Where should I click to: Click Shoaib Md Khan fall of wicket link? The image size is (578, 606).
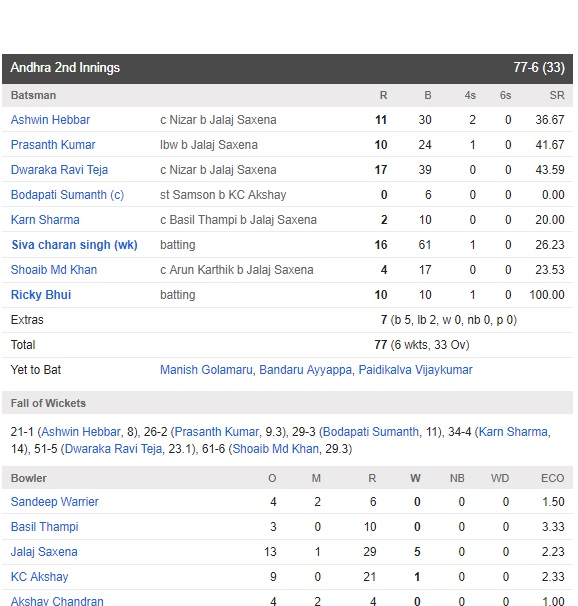tap(275, 449)
